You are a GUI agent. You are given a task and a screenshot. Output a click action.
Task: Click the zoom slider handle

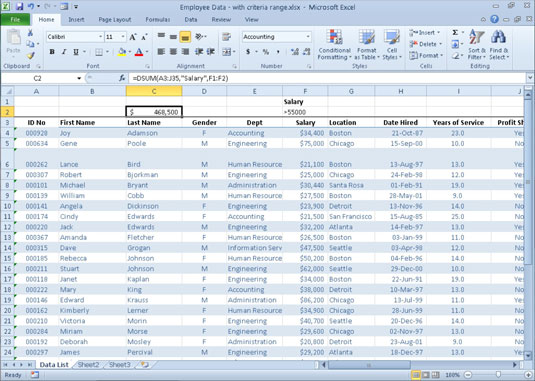click(x=498, y=375)
